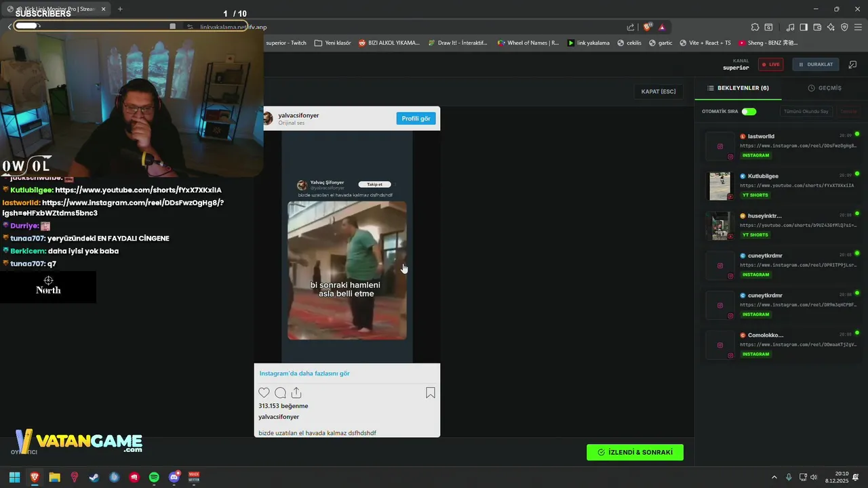Click the KAPAT [ESC] button
This screenshot has height=488, width=868.
(658, 91)
